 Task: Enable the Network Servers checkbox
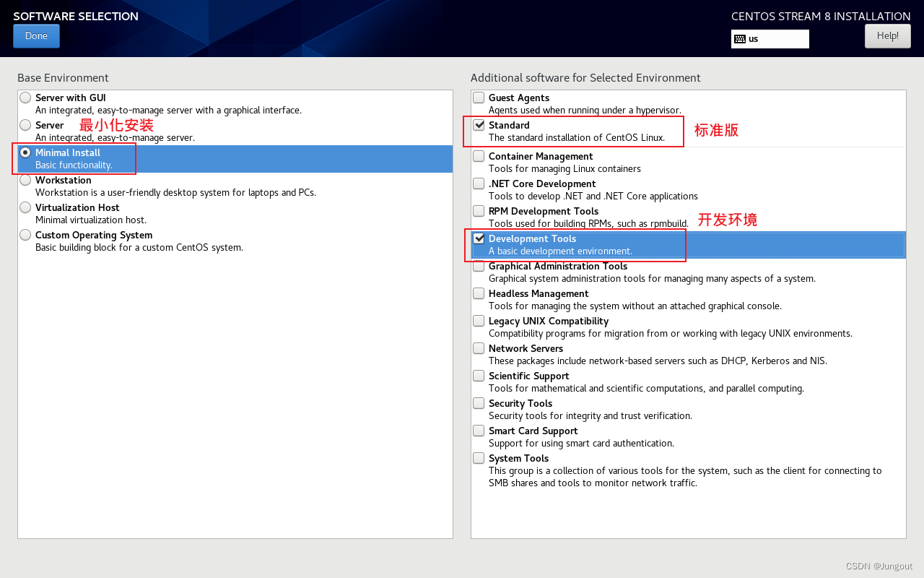479,348
